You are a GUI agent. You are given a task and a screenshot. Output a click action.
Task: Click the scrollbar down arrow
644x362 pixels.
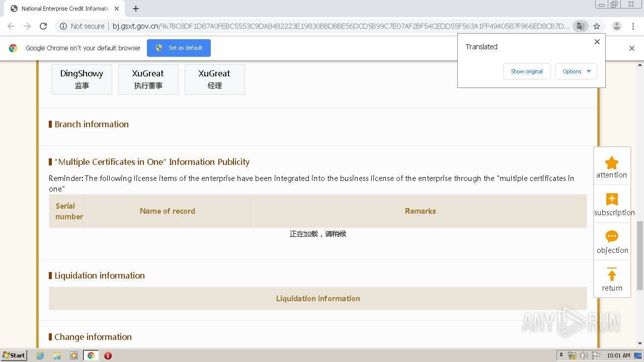click(640, 343)
